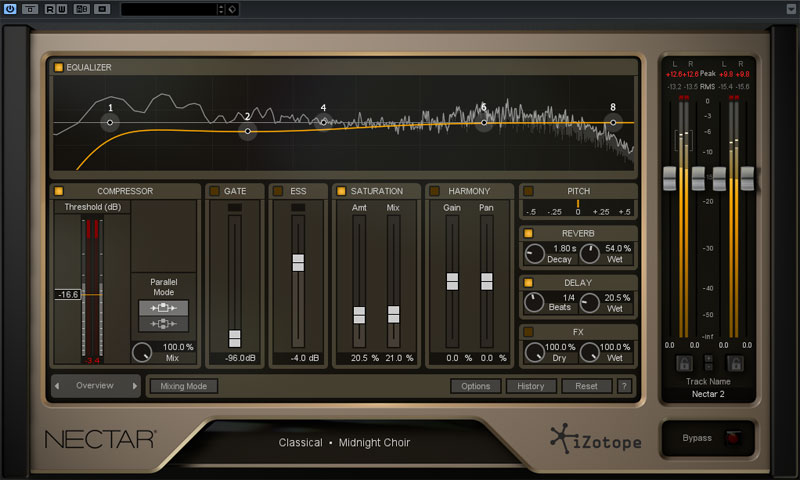Open the History panel
This screenshot has height=480, width=800.
pos(531,386)
